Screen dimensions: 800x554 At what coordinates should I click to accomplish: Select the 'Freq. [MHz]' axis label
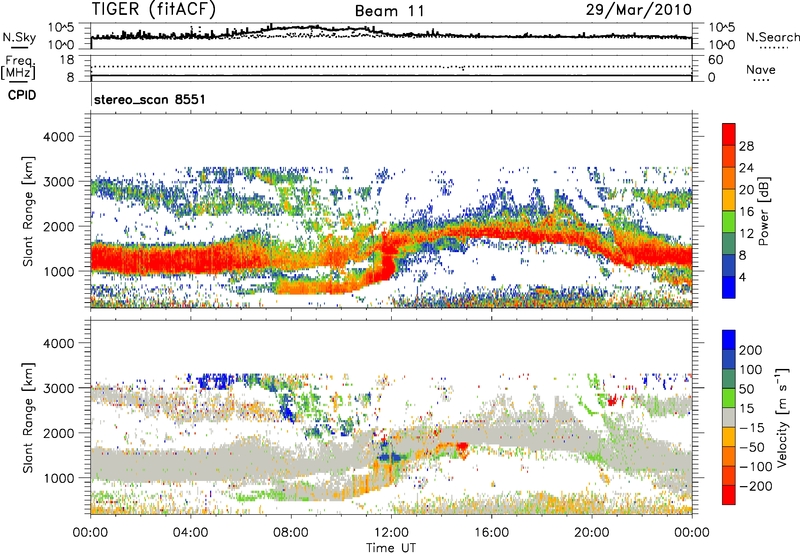(x=18, y=68)
